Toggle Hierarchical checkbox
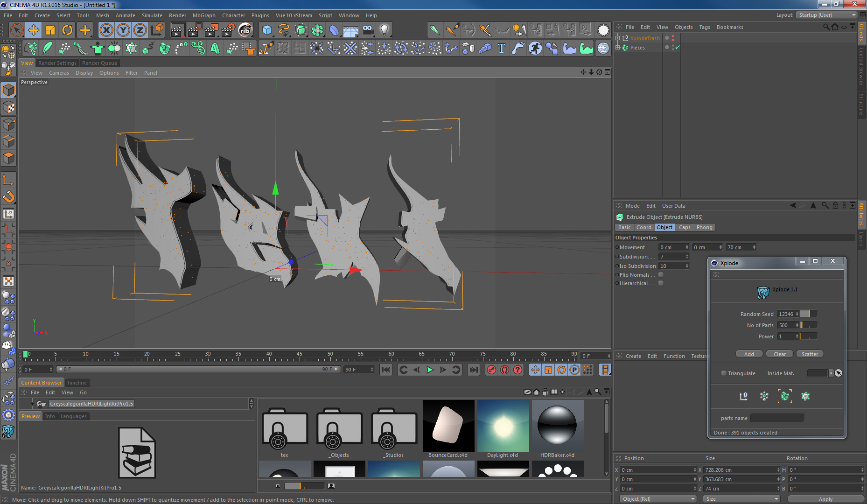 [661, 283]
